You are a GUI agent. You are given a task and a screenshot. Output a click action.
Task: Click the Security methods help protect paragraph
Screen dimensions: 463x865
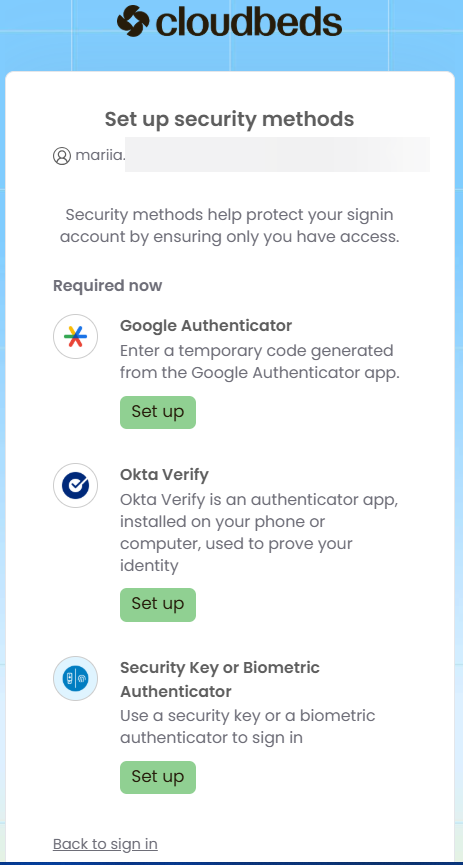[230, 226]
